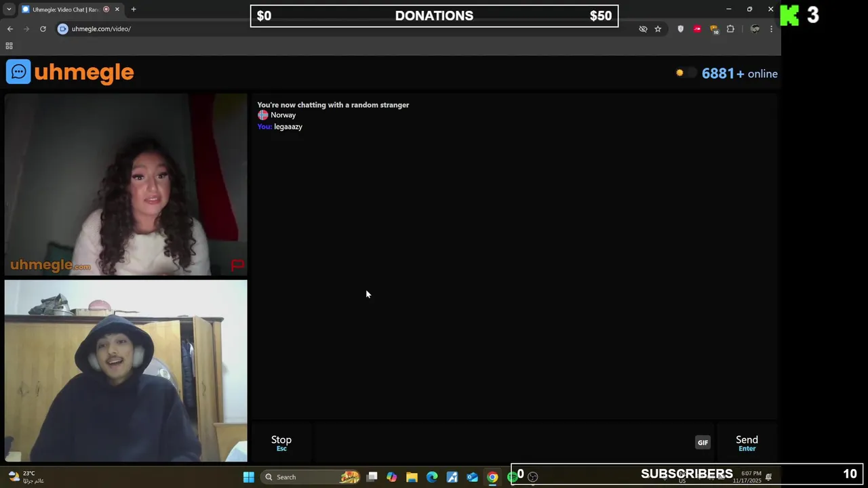This screenshot has width=868, height=488.
Task: Open the Chrome profile avatar
Action: [755, 29]
